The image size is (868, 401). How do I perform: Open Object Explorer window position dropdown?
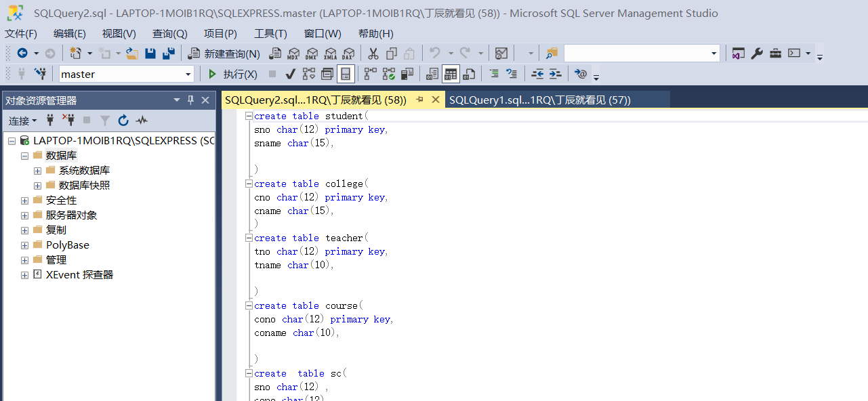tap(176, 100)
